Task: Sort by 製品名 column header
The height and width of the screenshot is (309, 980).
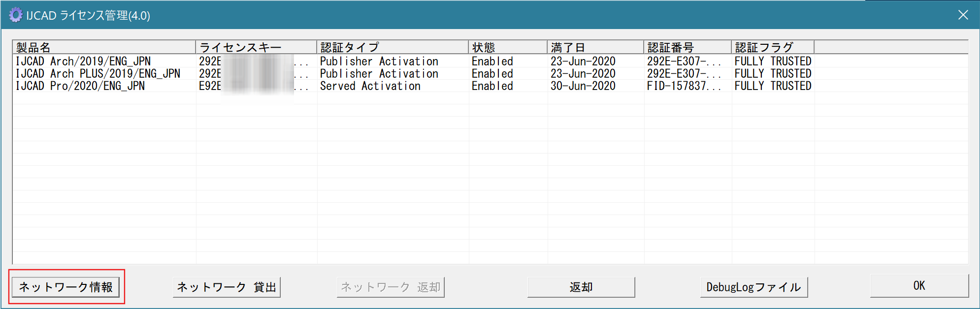Action: [x=104, y=47]
